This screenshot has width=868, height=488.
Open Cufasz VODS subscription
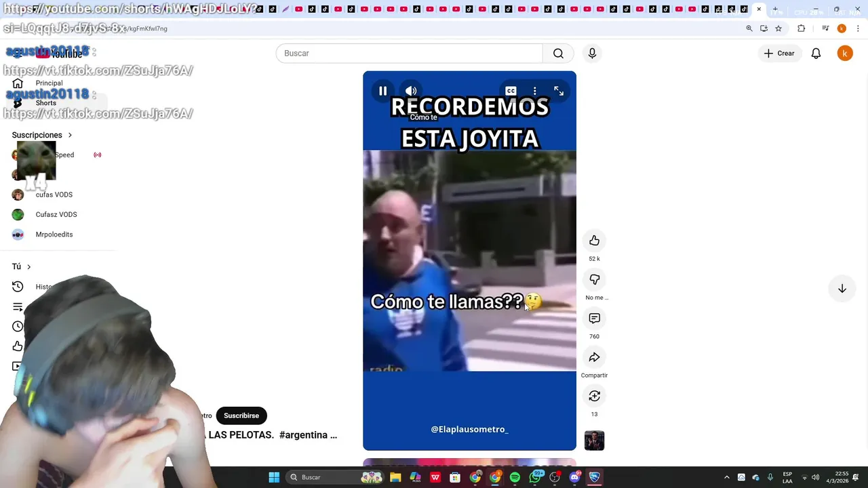point(56,214)
